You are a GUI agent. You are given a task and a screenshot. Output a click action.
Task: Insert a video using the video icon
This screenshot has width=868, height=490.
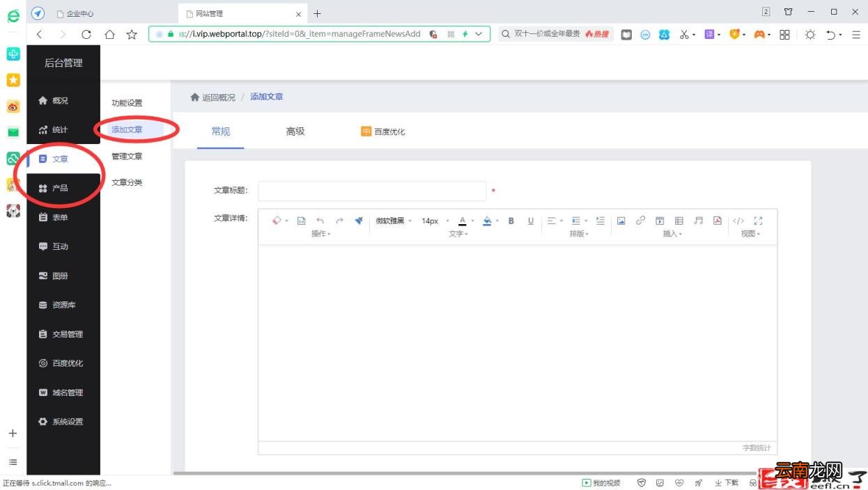click(660, 221)
